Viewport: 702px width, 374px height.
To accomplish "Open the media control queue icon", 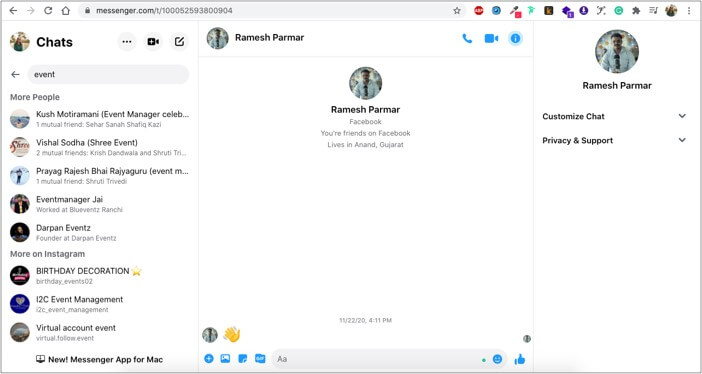I will point(653,10).
